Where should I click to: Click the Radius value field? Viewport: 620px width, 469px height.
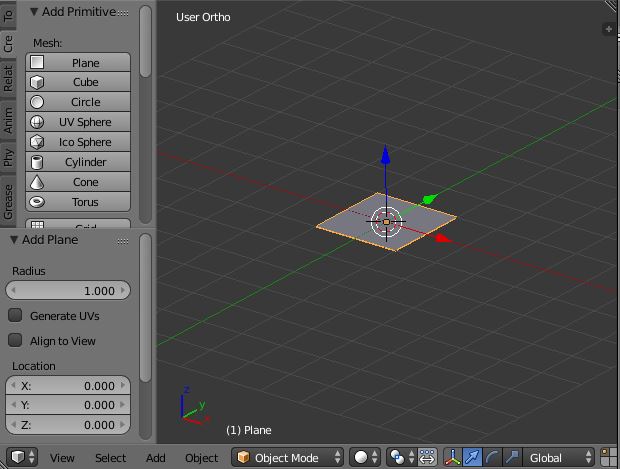(x=68, y=291)
